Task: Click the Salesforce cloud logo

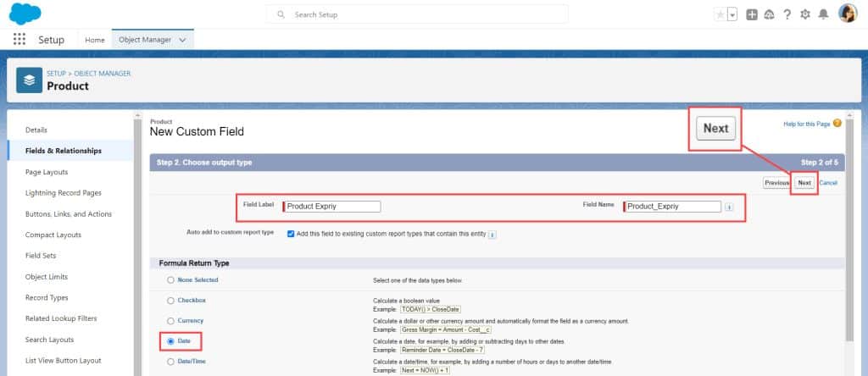Action: pos(25,14)
